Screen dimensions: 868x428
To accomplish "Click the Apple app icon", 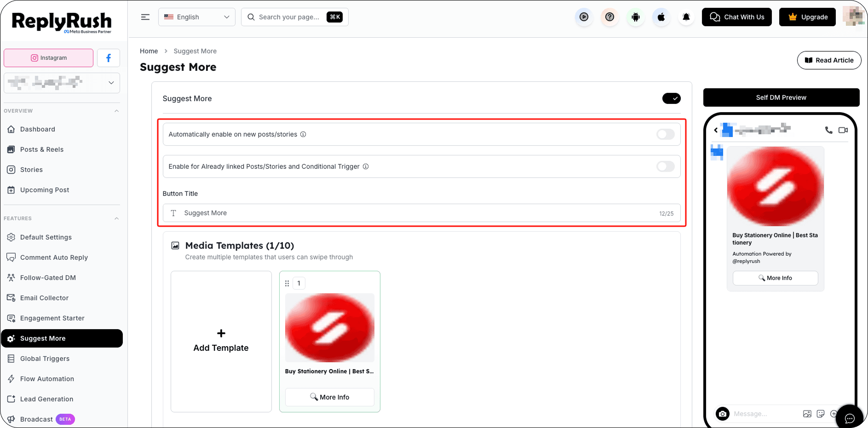I will click(x=661, y=17).
